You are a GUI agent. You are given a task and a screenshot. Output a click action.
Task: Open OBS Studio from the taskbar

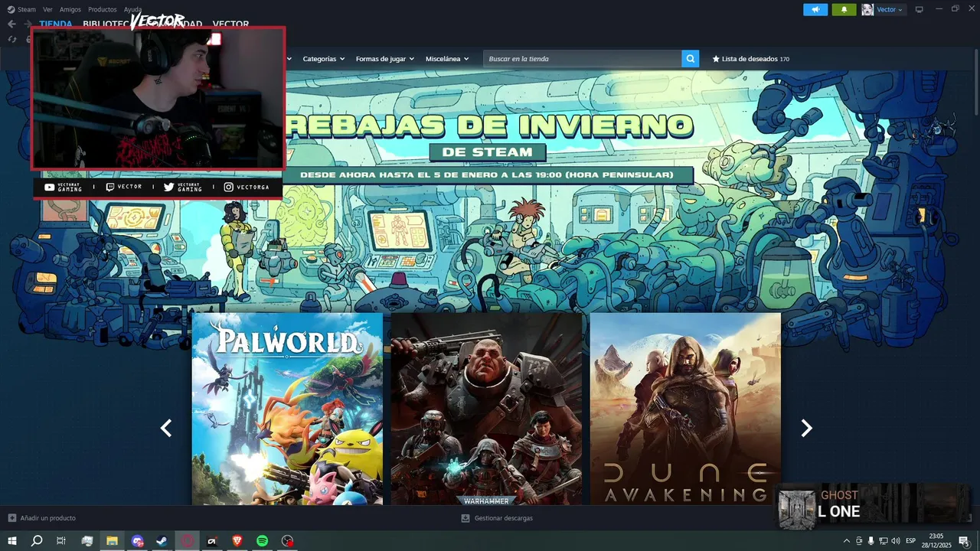pos(287,541)
